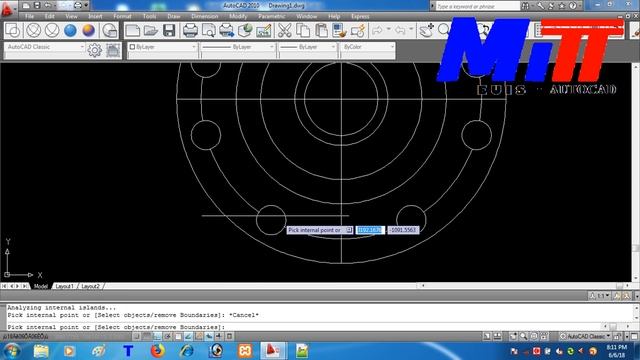Expand the Quick Access toolbar customize arrow
Viewport: 640px width, 360px height.
pyautogui.click(x=86, y=6)
